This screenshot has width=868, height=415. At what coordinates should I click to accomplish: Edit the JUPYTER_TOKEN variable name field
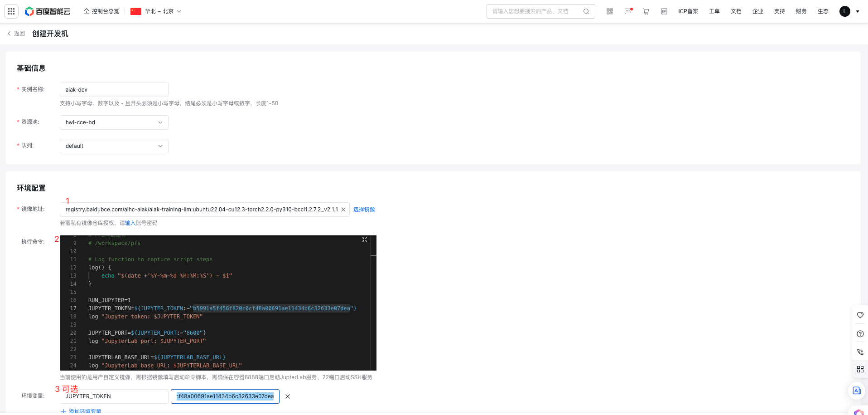click(x=114, y=396)
